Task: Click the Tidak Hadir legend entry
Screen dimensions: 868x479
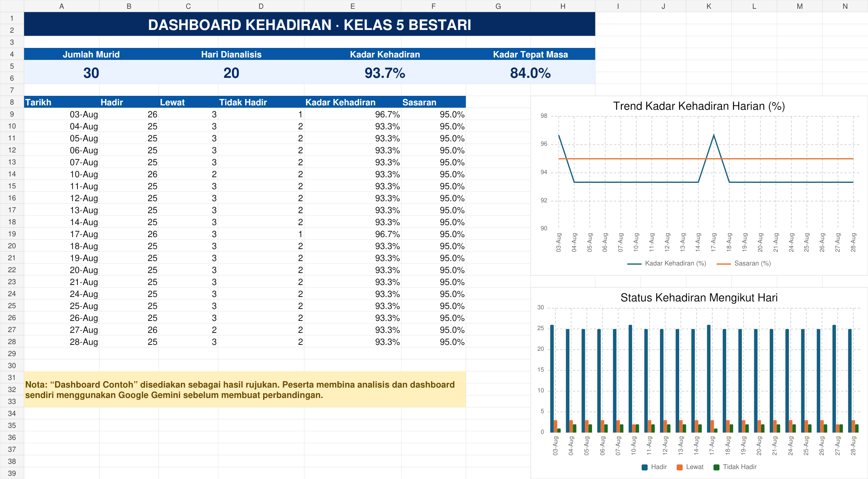Action: coord(735,467)
